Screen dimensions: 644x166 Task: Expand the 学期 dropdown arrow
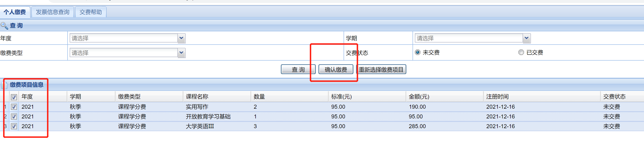pos(527,39)
